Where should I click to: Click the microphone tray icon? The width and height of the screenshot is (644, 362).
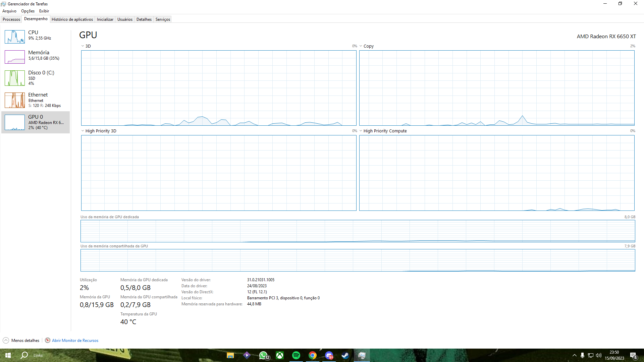583,355
